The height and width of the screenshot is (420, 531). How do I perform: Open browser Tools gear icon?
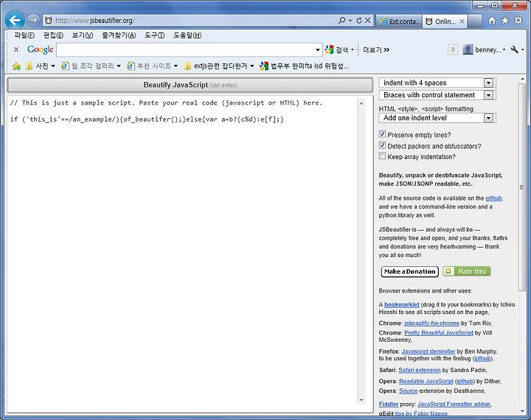(518, 21)
